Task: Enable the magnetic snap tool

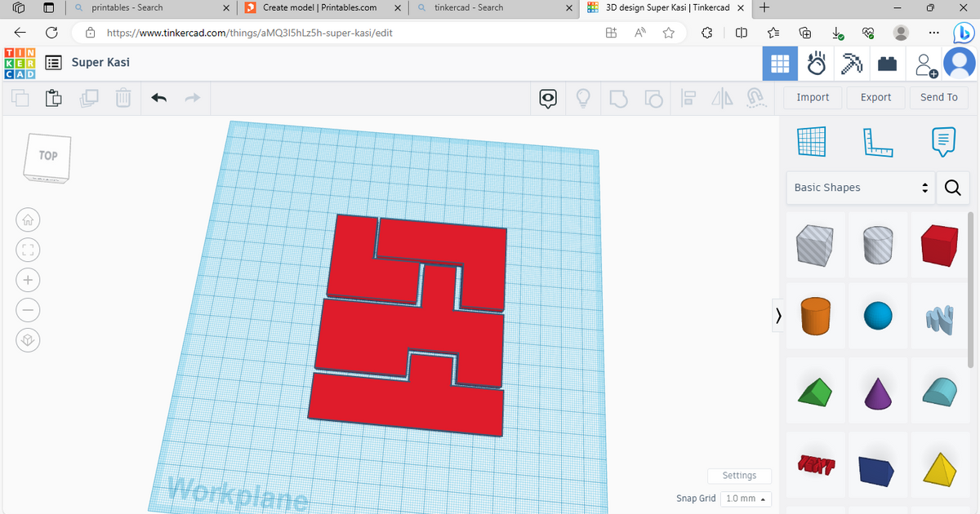Action: tap(755, 98)
